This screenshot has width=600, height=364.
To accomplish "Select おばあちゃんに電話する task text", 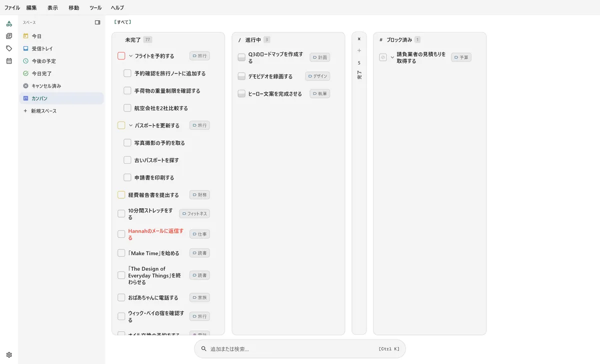I will pos(153,298).
